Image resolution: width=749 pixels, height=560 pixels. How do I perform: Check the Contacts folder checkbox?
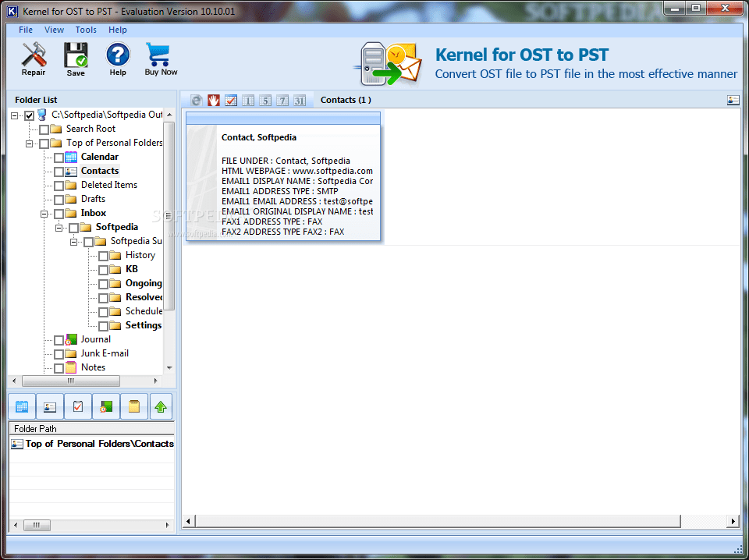tap(59, 172)
